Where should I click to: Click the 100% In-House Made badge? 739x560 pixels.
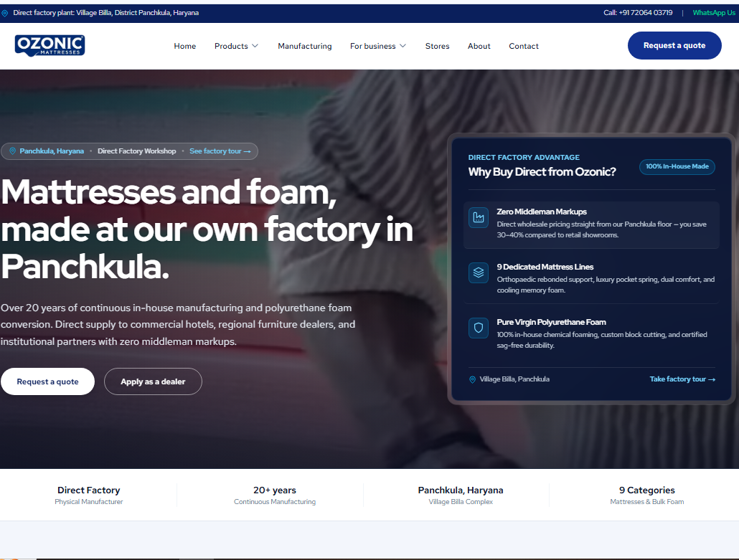click(677, 166)
